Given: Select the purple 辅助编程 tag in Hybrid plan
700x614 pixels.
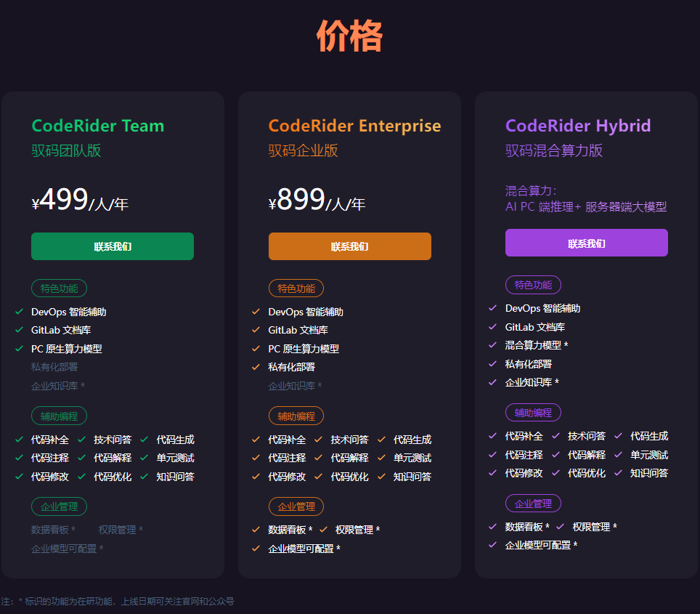Looking at the screenshot, I should pyautogui.click(x=533, y=413).
